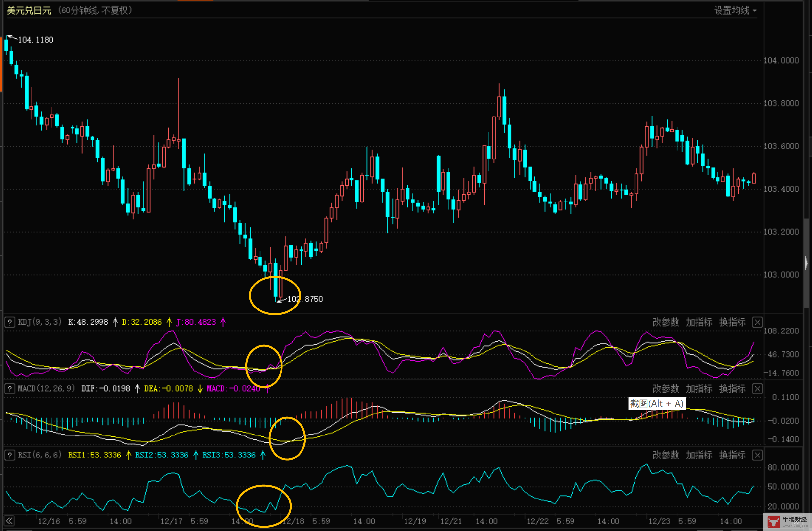Close the MACD indicator panel
The width and height of the screenshot is (812, 531).
coord(757,389)
